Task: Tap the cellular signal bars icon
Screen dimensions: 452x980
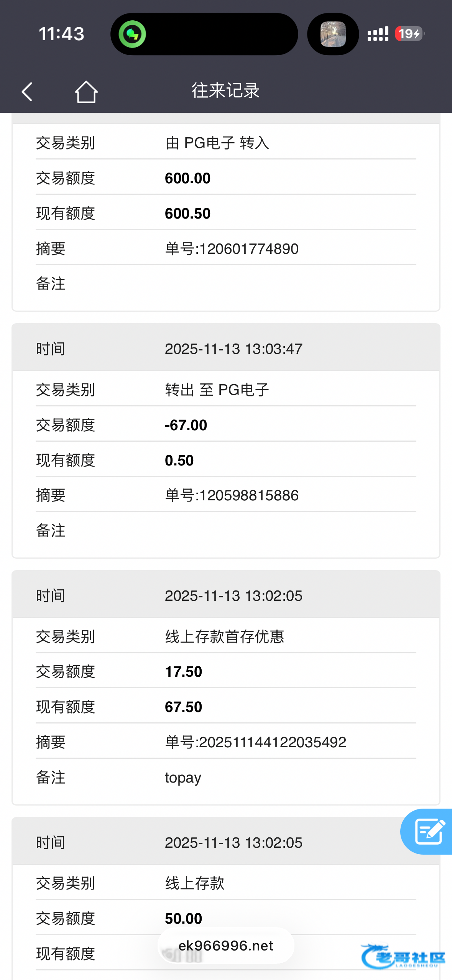Action: click(x=378, y=34)
